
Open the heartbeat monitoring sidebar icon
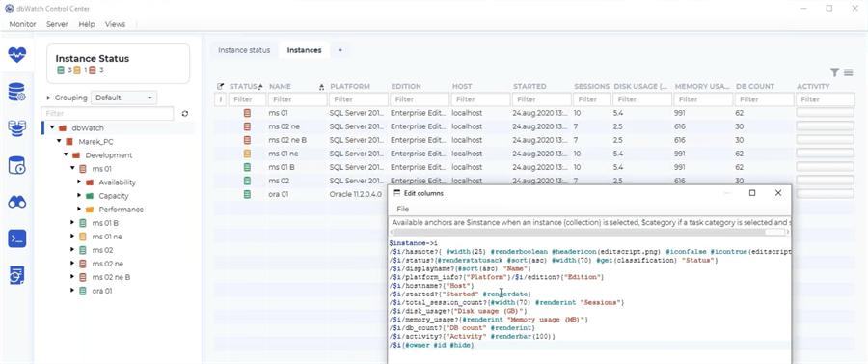17,55
